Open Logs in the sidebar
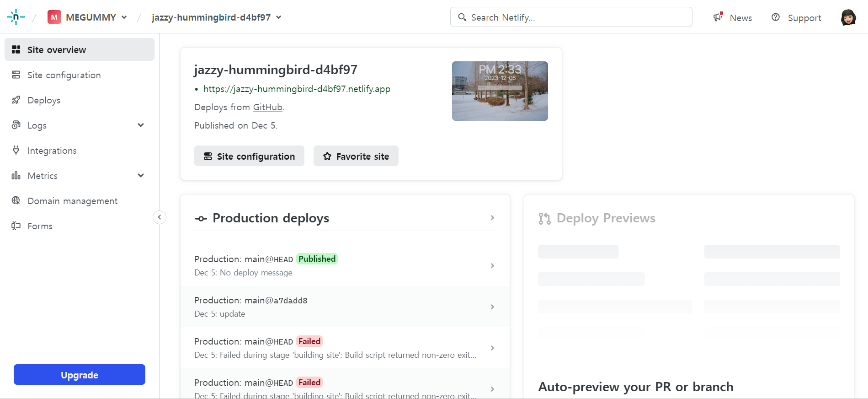Screen dimensions: 868x399 click(80, 125)
